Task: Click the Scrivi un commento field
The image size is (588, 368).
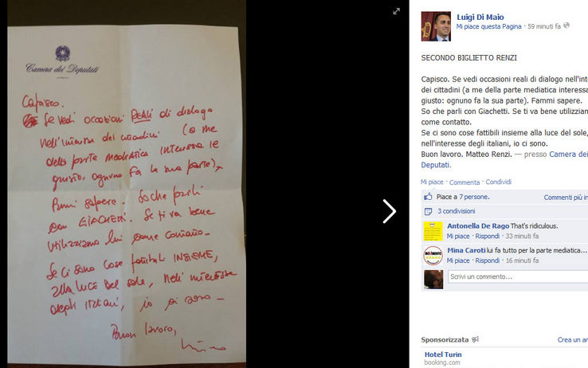Action: point(518,276)
